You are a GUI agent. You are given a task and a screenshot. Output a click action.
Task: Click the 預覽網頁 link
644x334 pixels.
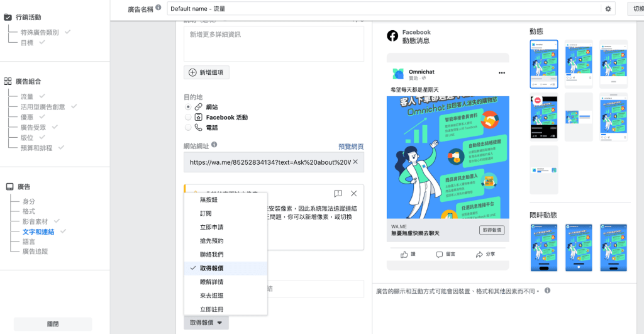tap(350, 147)
